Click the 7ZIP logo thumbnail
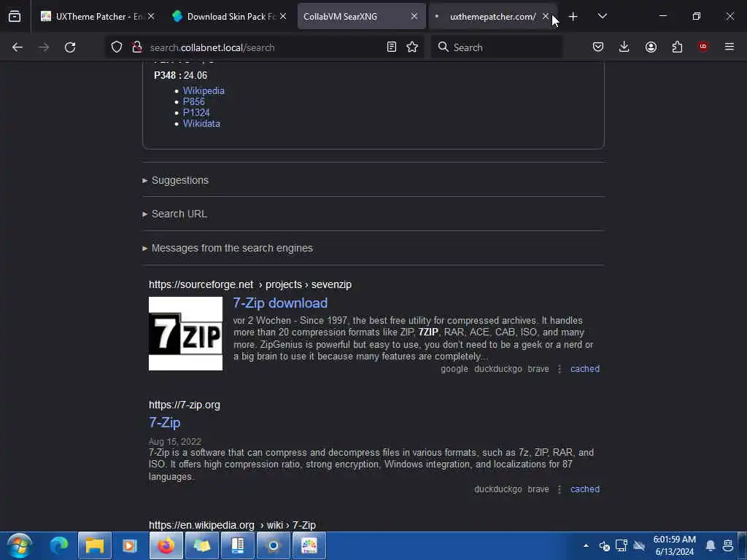The width and height of the screenshot is (747, 560). pyautogui.click(x=185, y=333)
